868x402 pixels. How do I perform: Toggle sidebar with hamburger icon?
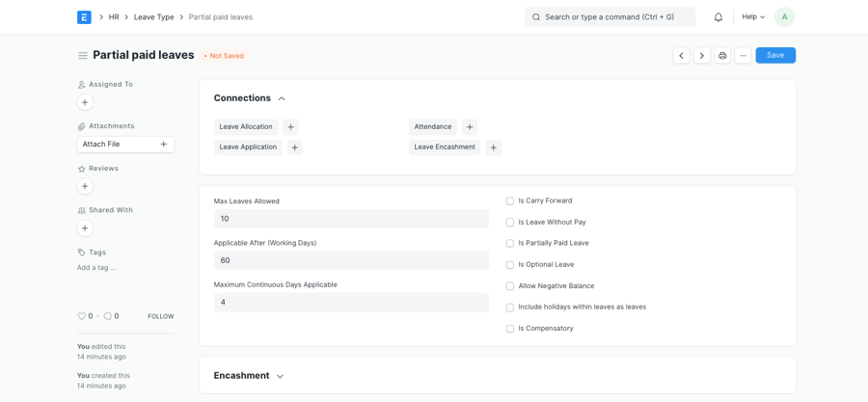click(83, 56)
